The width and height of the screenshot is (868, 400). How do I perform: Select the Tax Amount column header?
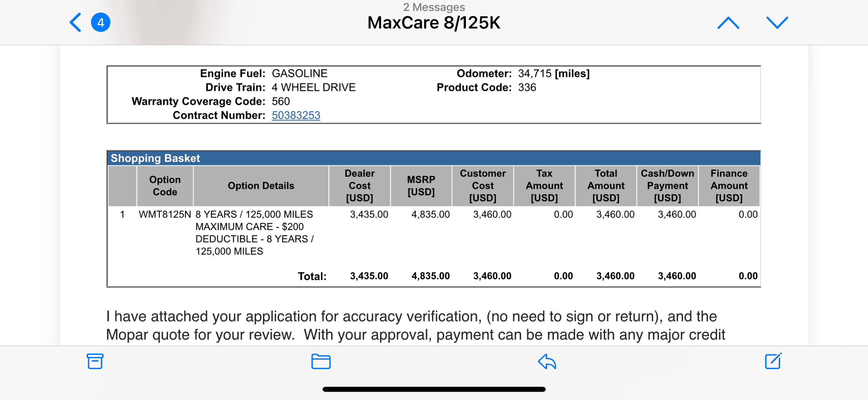pos(544,186)
